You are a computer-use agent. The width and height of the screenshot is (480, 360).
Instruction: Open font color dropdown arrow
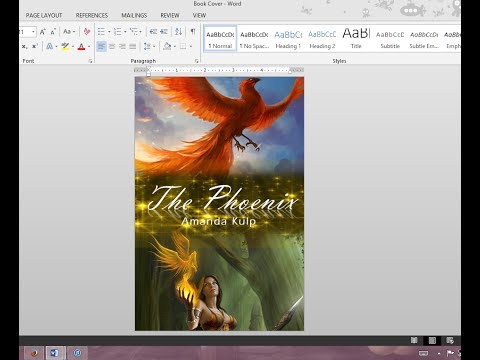click(89, 47)
